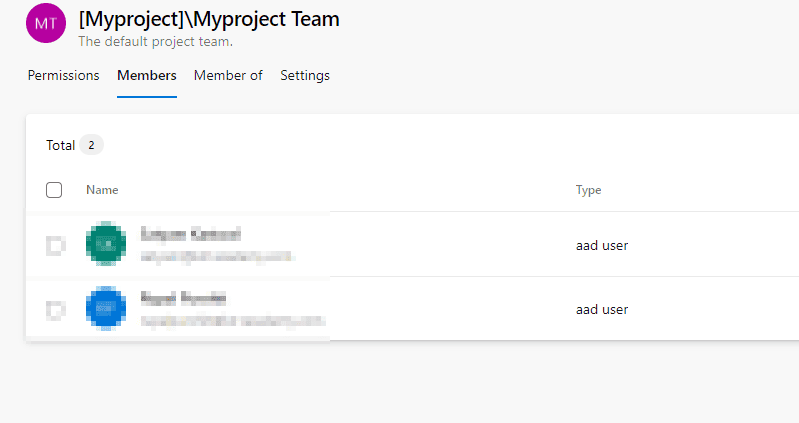The width and height of the screenshot is (799, 423).
Task: Click the blue avatar of second member
Action: (x=105, y=309)
